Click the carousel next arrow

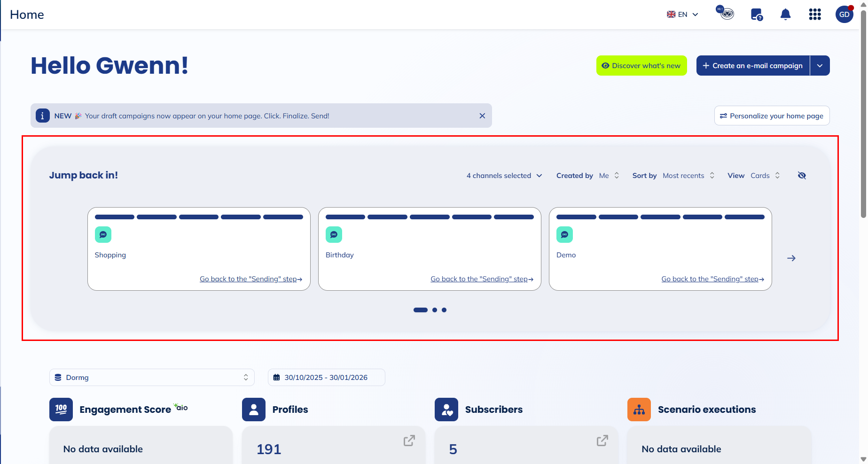coord(791,258)
